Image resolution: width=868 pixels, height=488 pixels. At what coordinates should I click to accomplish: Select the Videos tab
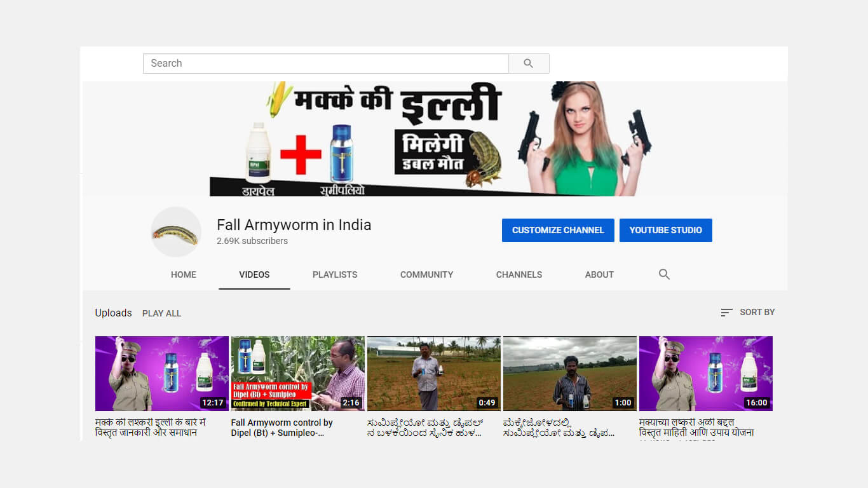254,274
